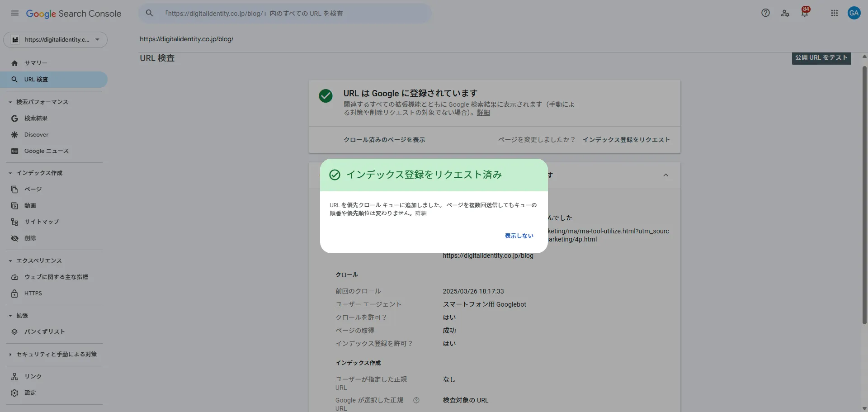The height and width of the screenshot is (412, 868).
Task: Open the サイトマップ page
Action: tap(54, 222)
